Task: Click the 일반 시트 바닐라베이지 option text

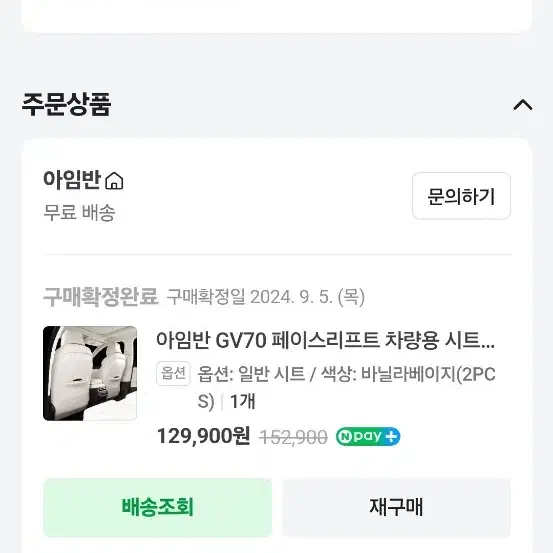Action: click(346, 388)
